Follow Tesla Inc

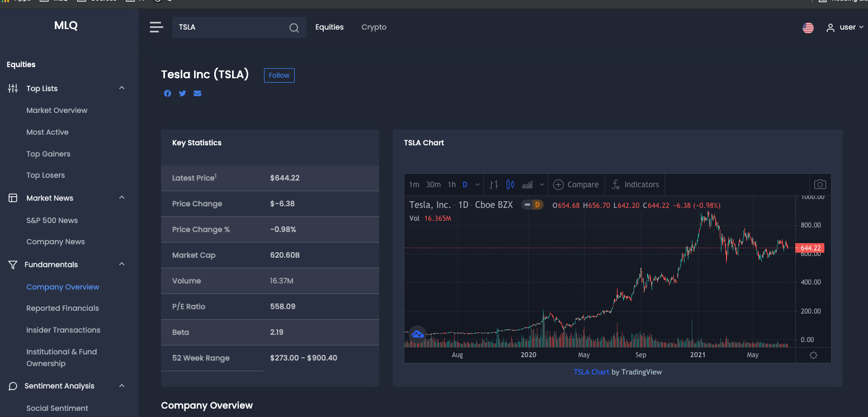[279, 75]
